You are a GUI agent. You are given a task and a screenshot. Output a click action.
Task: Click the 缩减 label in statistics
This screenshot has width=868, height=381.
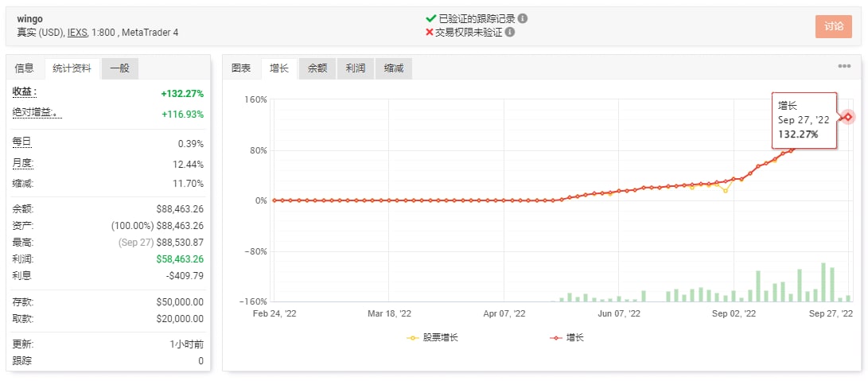tap(23, 183)
